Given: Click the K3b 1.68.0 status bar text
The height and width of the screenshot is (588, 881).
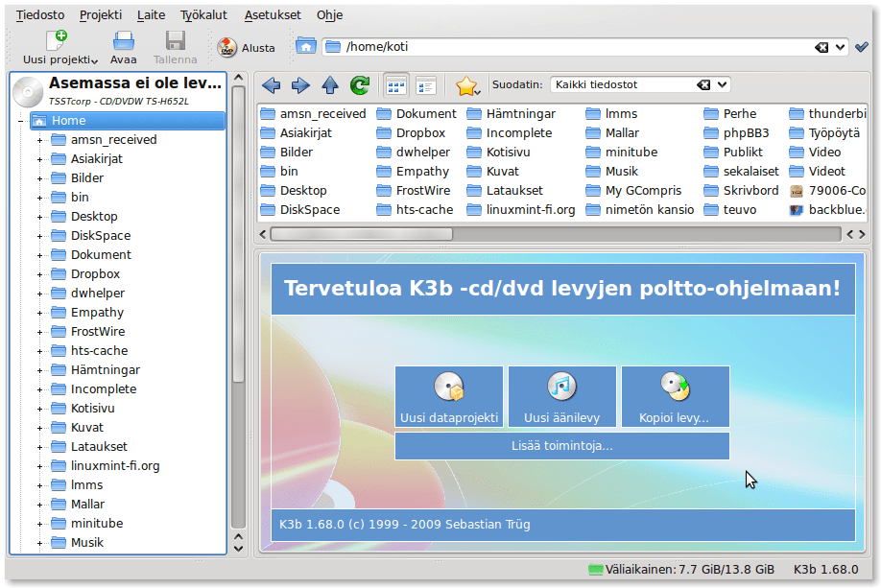Looking at the screenshot, I should [825, 570].
